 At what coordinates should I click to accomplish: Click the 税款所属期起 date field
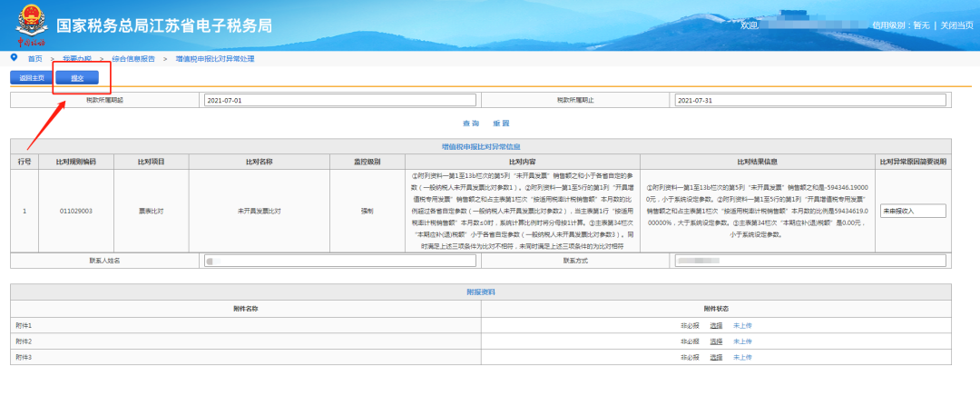(340, 100)
